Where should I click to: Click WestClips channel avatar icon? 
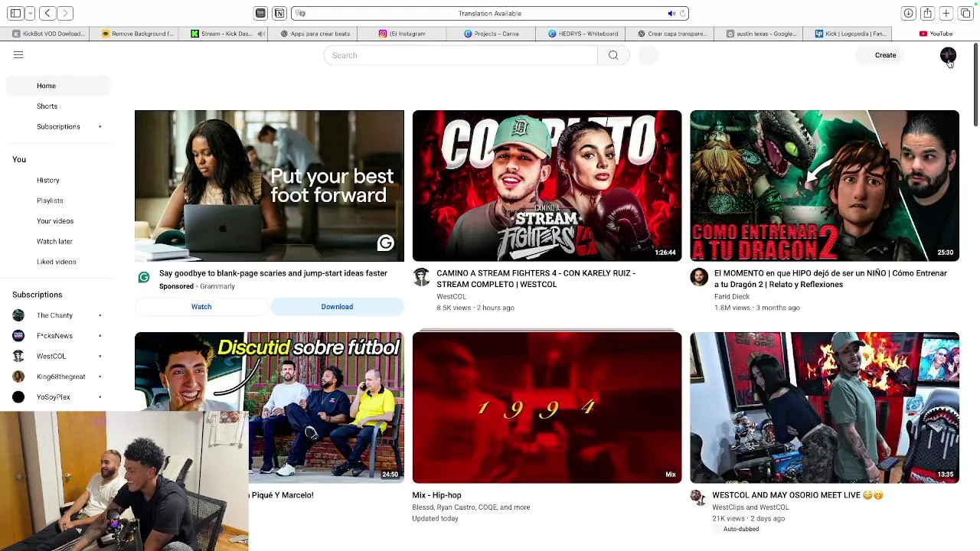pos(697,497)
